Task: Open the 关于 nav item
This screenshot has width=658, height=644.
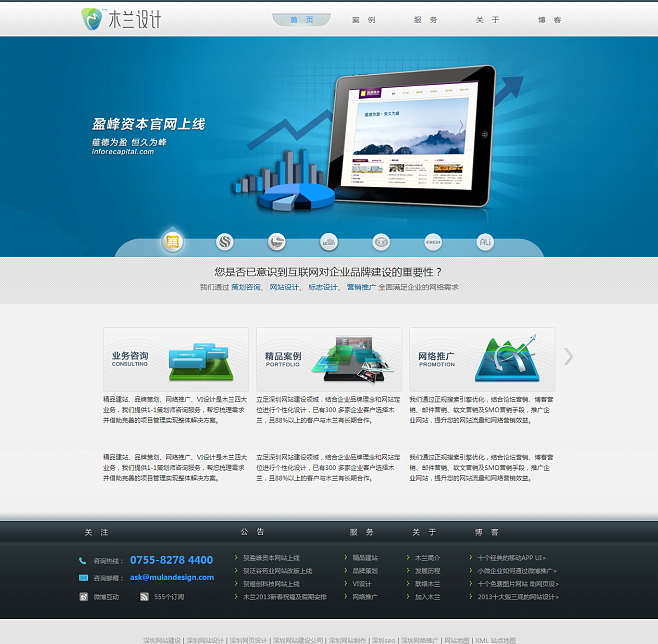Action: click(x=488, y=20)
